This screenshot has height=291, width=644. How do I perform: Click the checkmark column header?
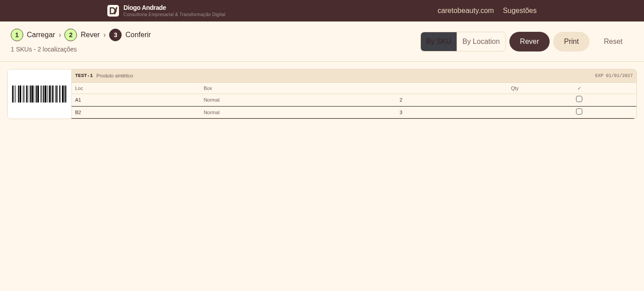point(579,88)
